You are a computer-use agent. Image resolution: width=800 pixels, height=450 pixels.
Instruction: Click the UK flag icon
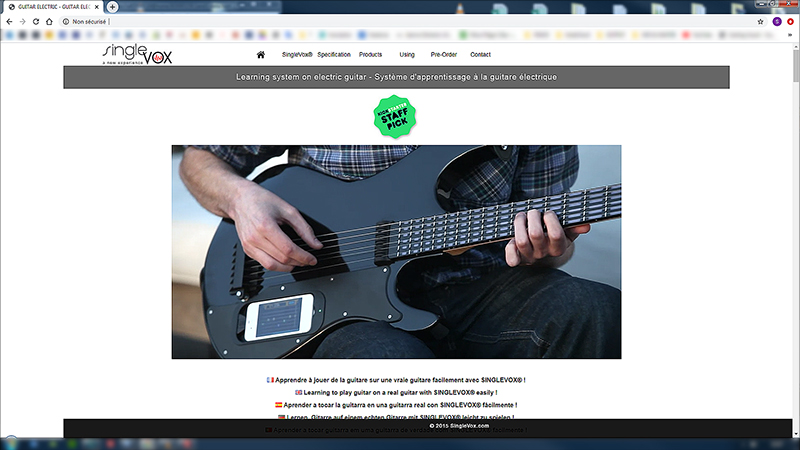pyautogui.click(x=298, y=392)
